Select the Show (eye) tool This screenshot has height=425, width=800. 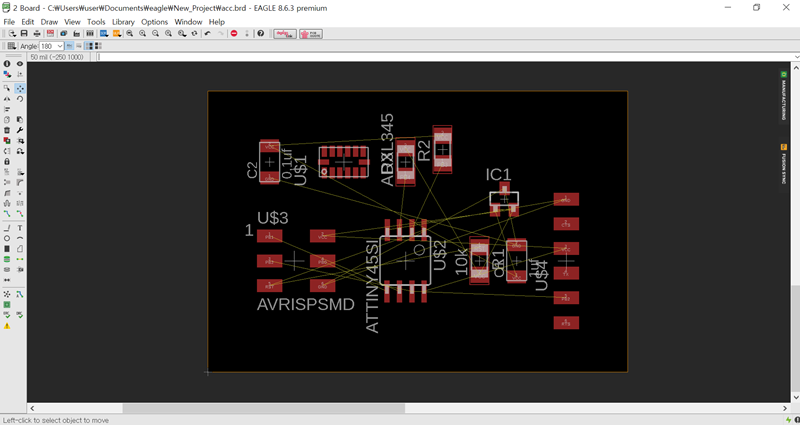tap(20, 64)
